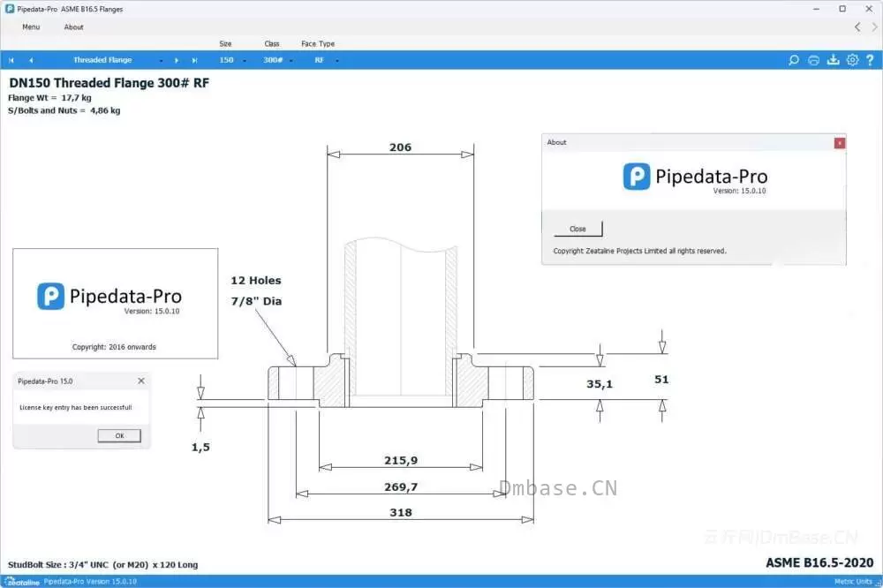Close the Pipedata-Pro 15.0 license message box
Viewport: 883px width, 588px height.
[x=140, y=381]
